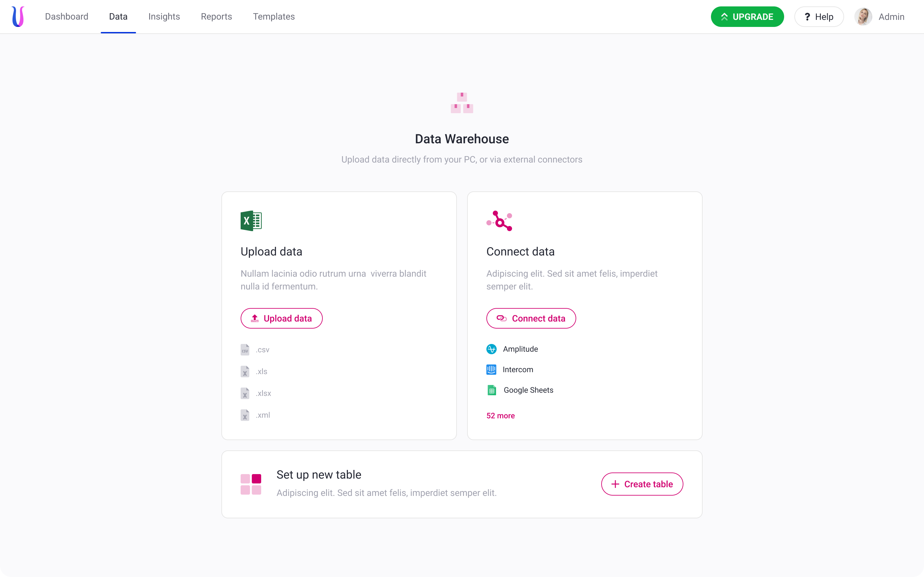
Task: Click the .xlsx file type icon
Action: (245, 393)
